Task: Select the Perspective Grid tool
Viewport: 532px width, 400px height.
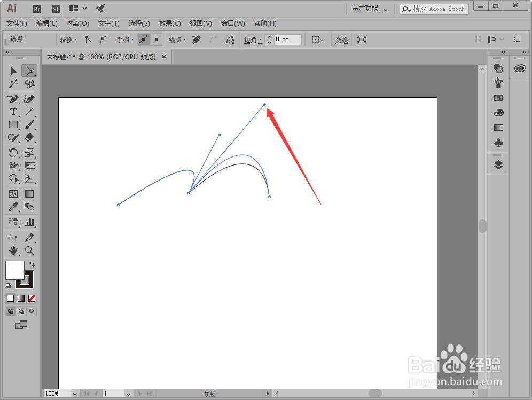Action: (x=29, y=178)
